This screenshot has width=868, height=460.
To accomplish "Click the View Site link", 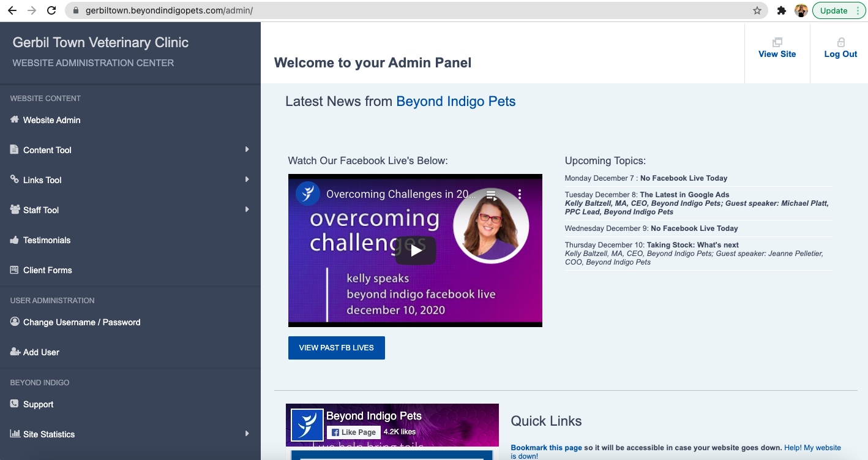I will (x=777, y=54).
